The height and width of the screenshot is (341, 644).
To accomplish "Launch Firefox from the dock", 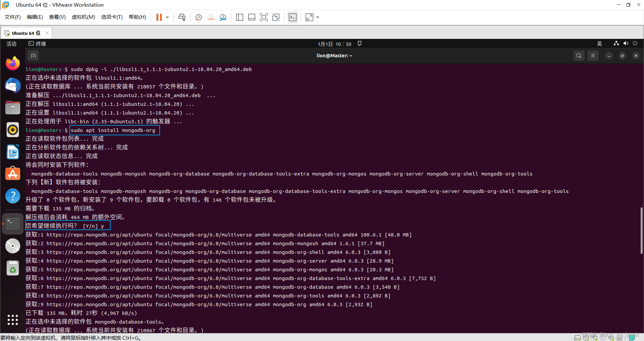I will [13, 63].
